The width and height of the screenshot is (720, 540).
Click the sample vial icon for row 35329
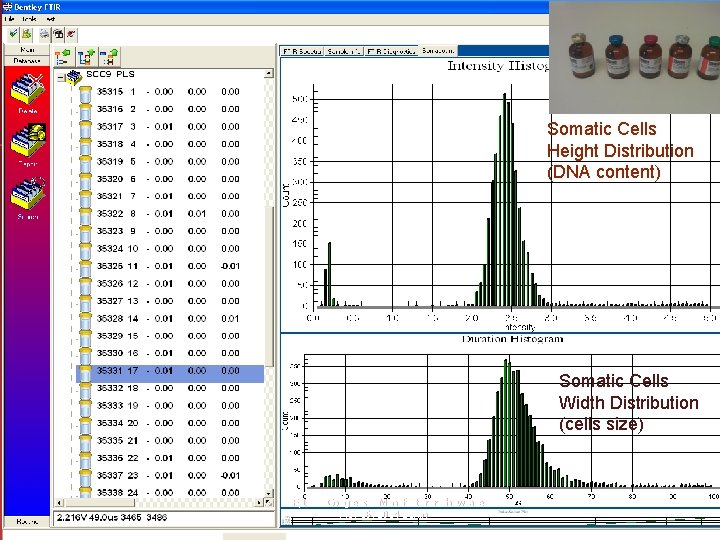[85, 338]
